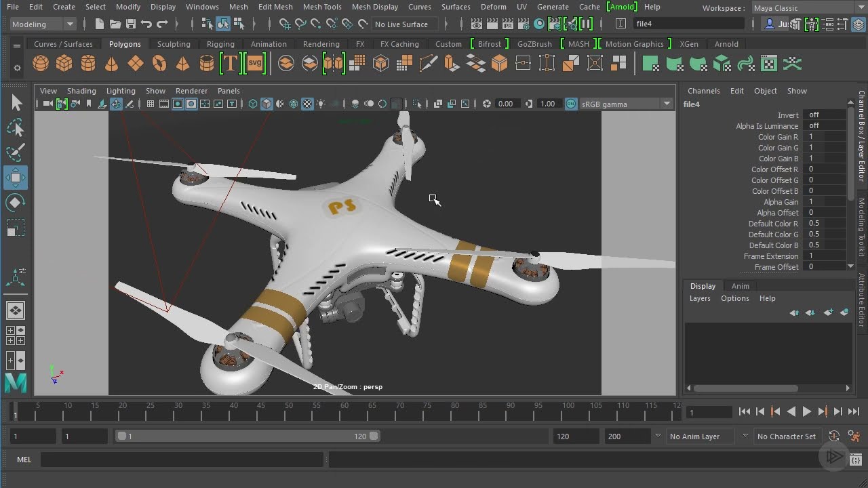Click the Invert attribute value off

[x=824, y=115]
